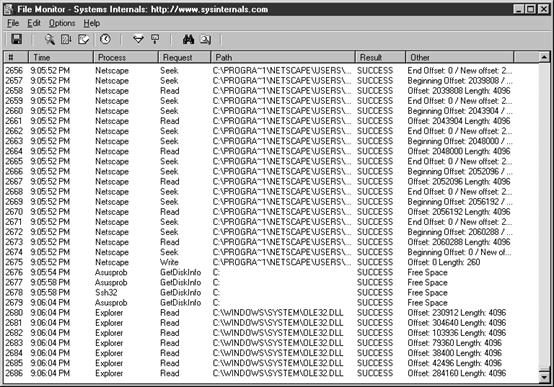The image size is (554, 387).
Task: Click the Process column header
Action: pos(126,57)
